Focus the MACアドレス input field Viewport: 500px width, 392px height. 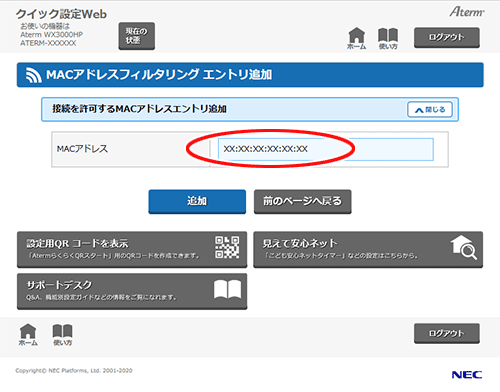click(326, 149)
